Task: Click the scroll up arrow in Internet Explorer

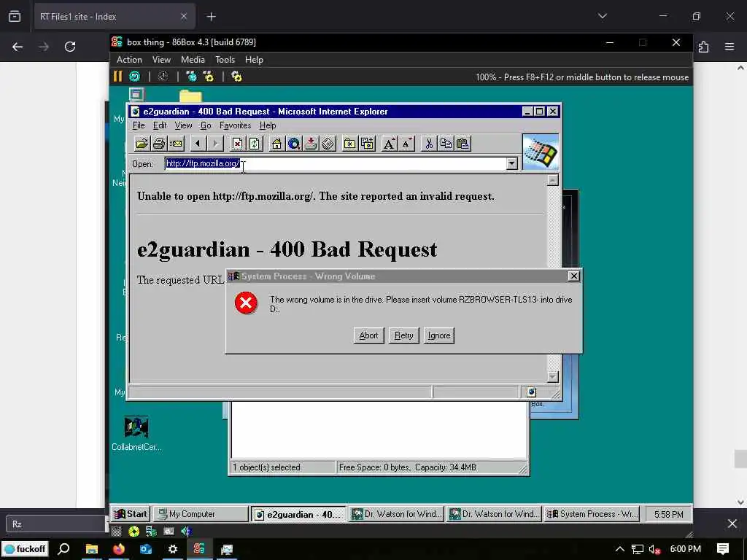Action: click(553, 180)
